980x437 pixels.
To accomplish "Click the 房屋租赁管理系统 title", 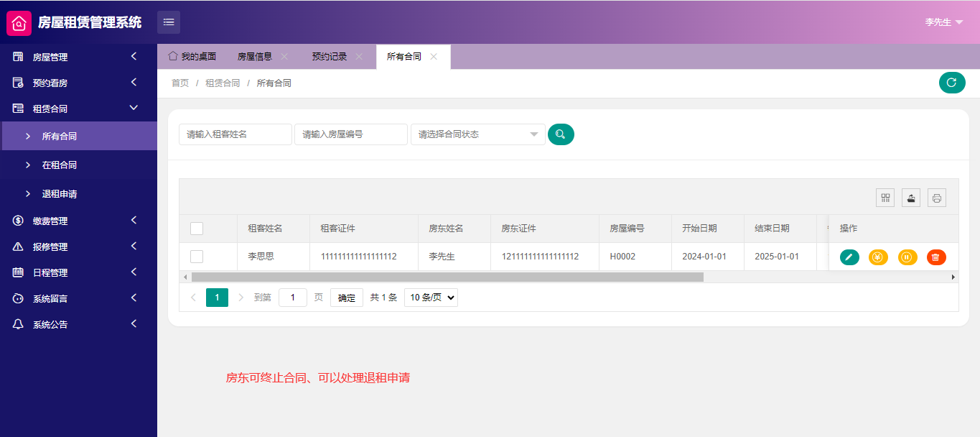I will tap(90, 22).
